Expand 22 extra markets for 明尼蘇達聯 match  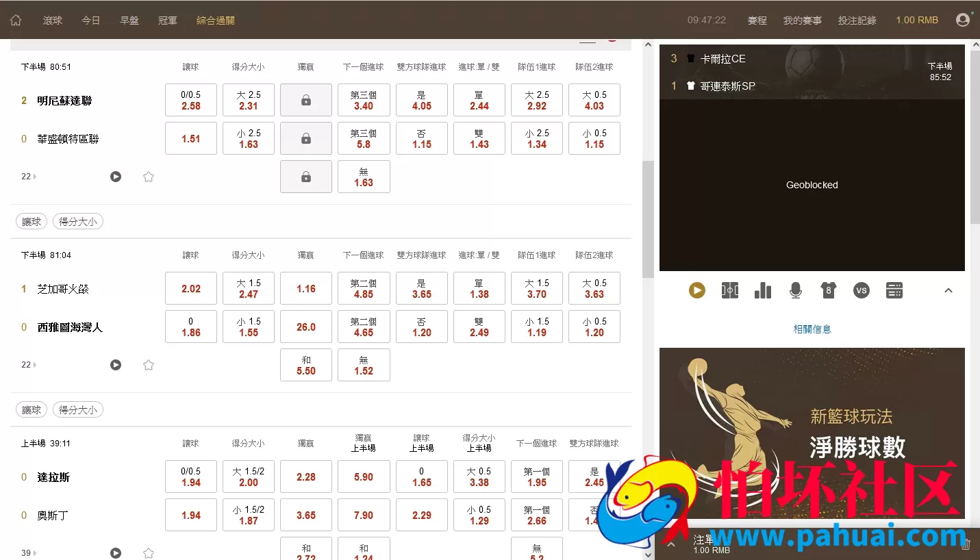pyautogui.click(x=27, y=176)
